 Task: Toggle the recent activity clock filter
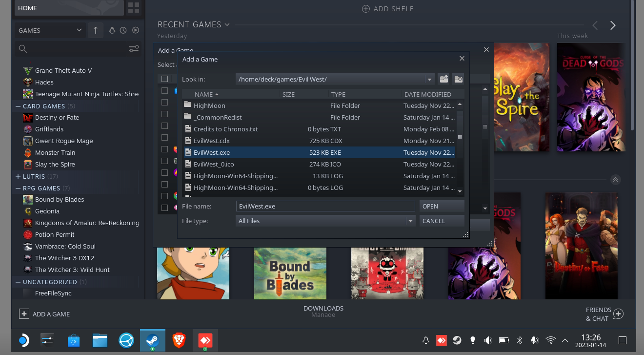123,30
